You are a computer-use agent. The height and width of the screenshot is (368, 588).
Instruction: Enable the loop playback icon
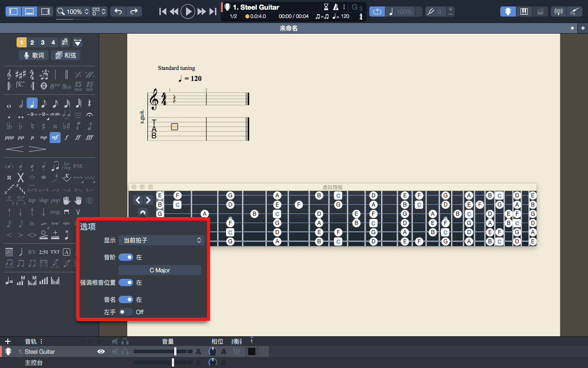click(377, 11)
